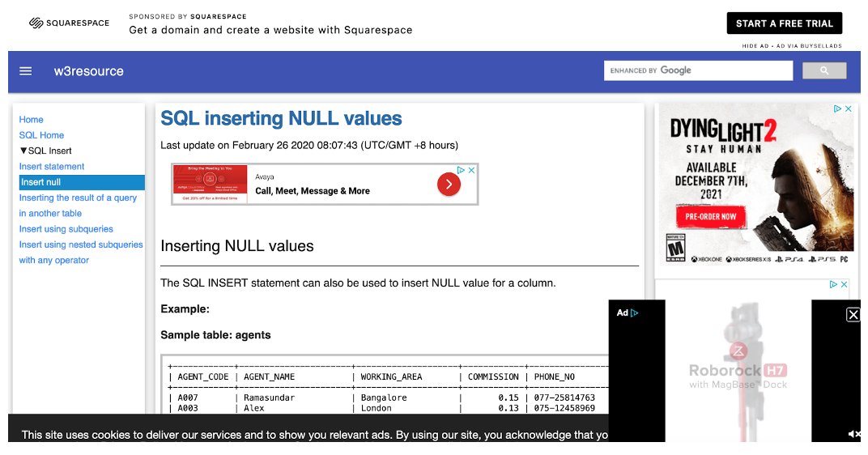The image size is (868, 455).
Task: Click the A007 agent code cell
Action: [188, 398]
